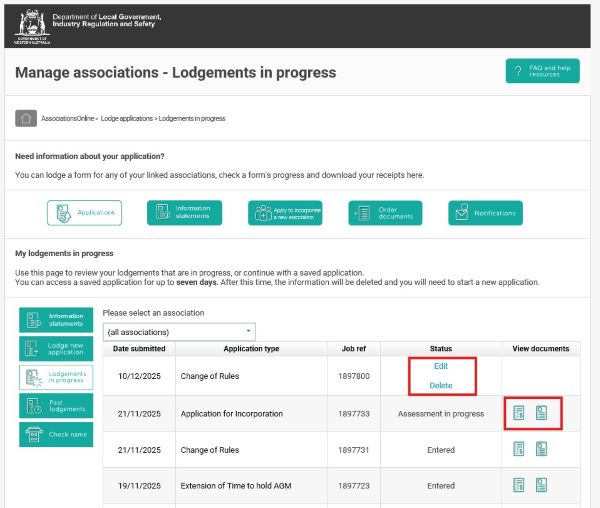600x508 pixels.
Task: Select Apply to incorporate a new association
Action: 285,213
